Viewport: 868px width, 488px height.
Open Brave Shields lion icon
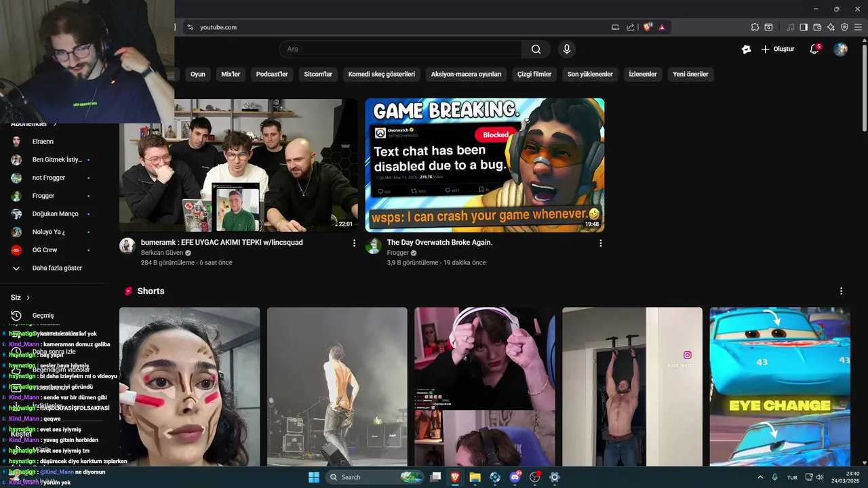tap(647, 27)
